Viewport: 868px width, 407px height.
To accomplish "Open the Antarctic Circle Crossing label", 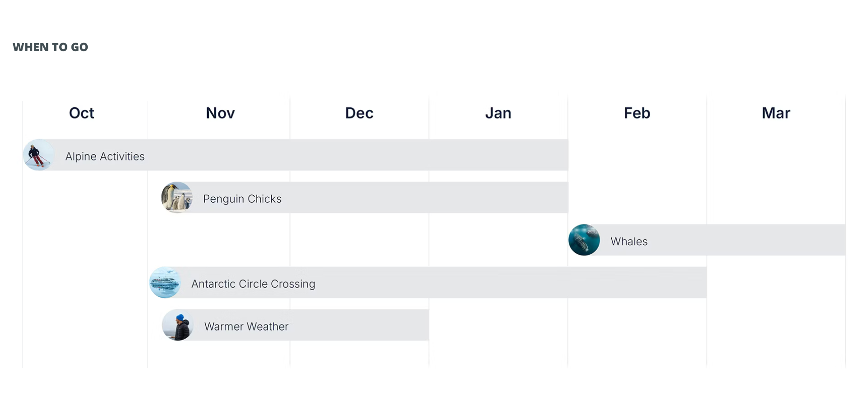I will (x=253, y=284).
